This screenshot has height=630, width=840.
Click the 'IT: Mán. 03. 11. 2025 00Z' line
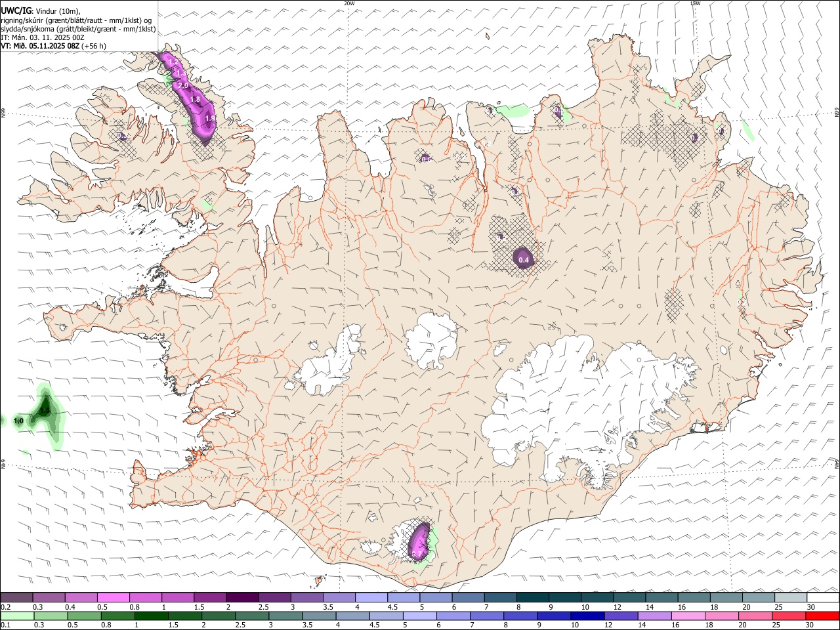[43, 37]
